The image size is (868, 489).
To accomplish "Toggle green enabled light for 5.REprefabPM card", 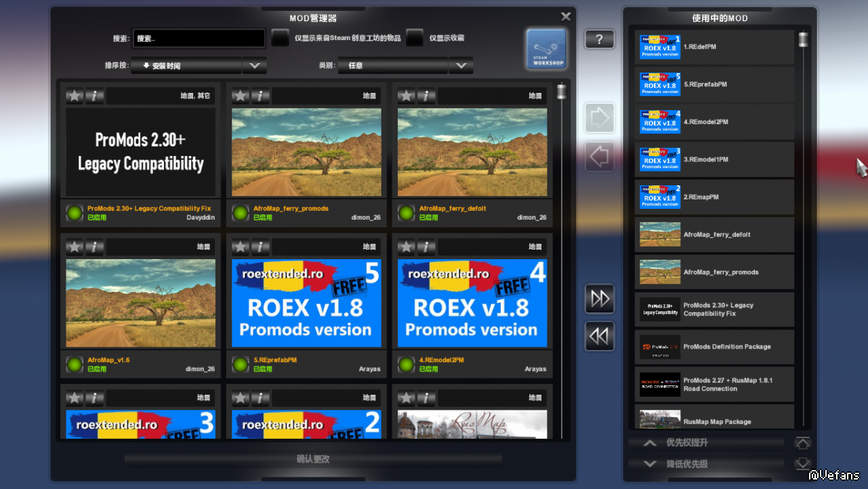I will (241, 364).
